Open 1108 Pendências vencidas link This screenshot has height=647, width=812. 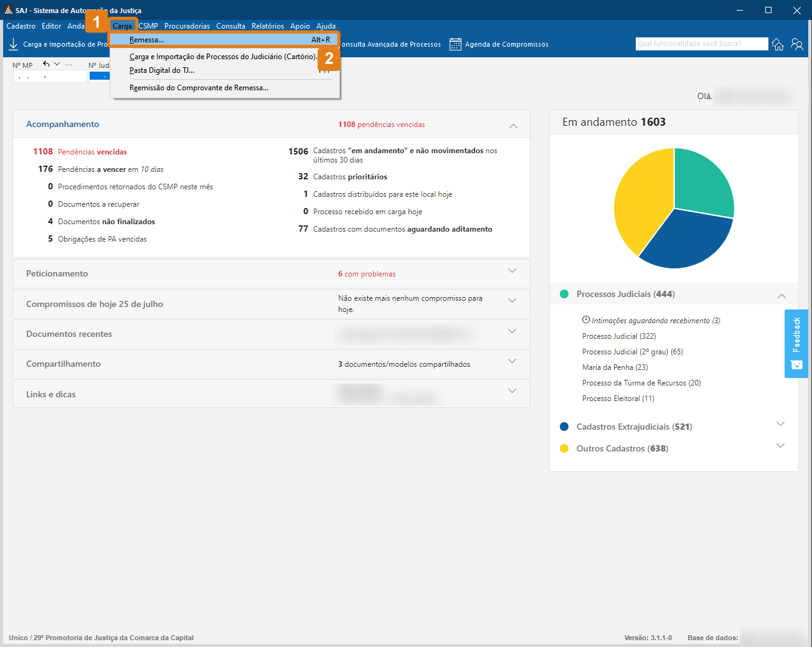coord(80,152)
